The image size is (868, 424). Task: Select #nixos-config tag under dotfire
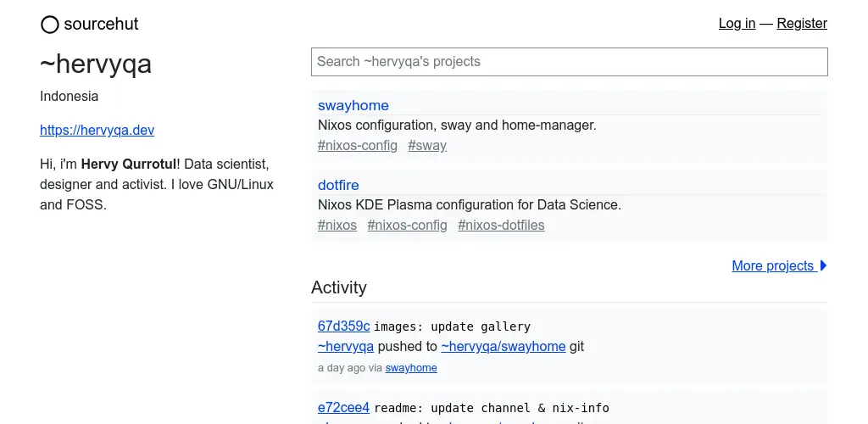pyautogui.click(x=408, y=226)
